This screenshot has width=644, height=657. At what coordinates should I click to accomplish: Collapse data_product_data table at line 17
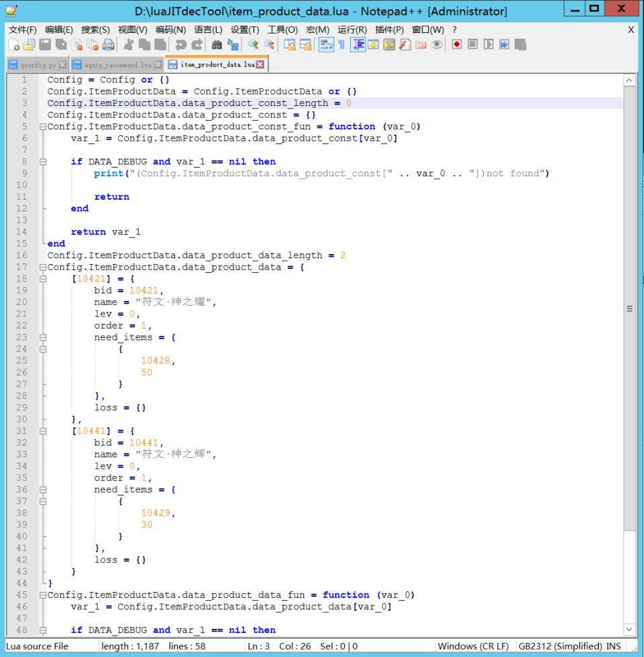click(x=43, y=267)
